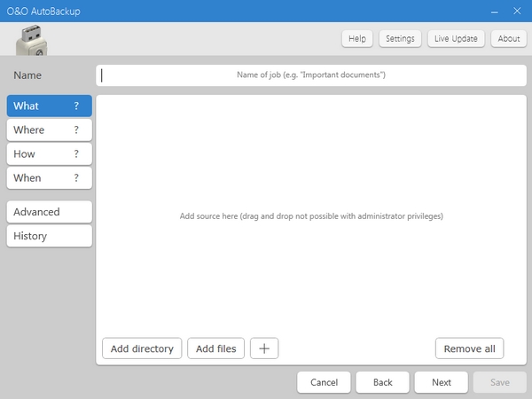Screen dimensions: 532x399
Task: Open the Advanced section
Action: [x=49, y=212]
